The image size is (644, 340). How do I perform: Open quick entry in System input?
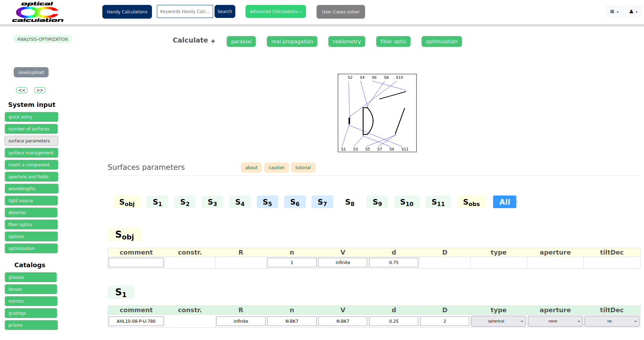click(31, 117)
